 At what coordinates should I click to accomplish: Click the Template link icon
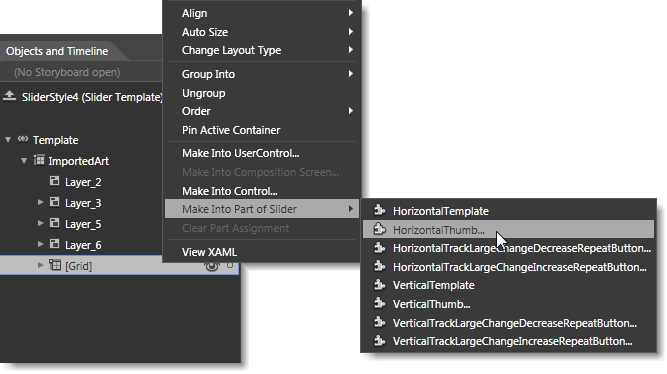(x=23, y=139)
